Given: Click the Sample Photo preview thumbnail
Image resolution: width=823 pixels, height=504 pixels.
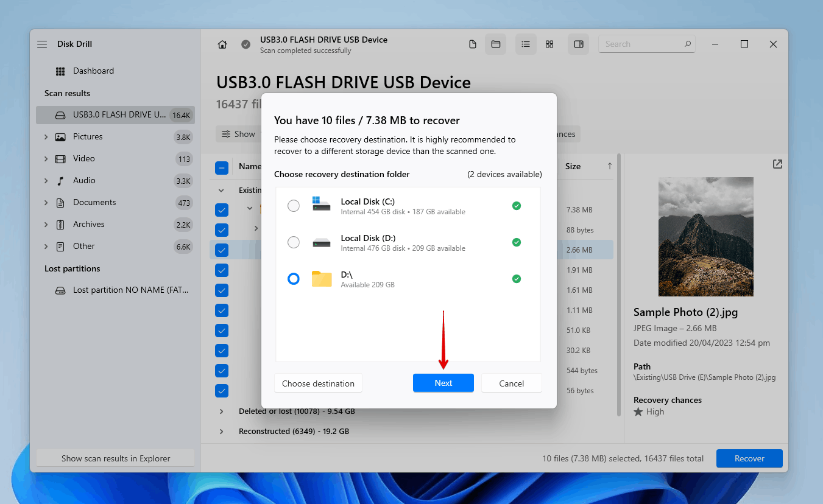Looking at the screenshot, I should click(x=706, y=237).
